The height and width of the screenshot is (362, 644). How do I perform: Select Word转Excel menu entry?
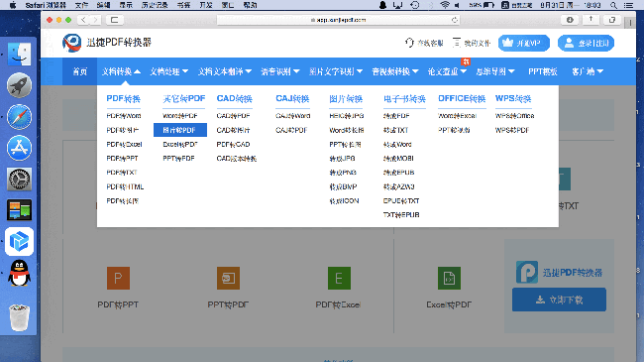click(x=457, y=116)
